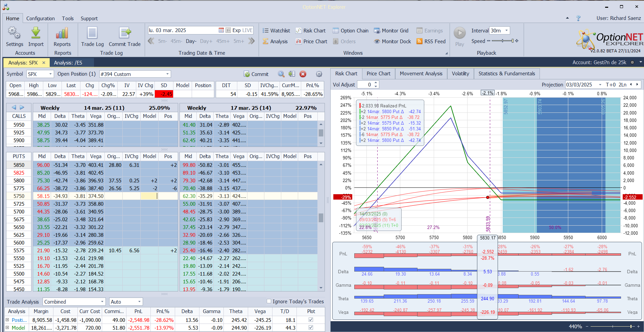Click the account status circle indicator

(632, 62)
